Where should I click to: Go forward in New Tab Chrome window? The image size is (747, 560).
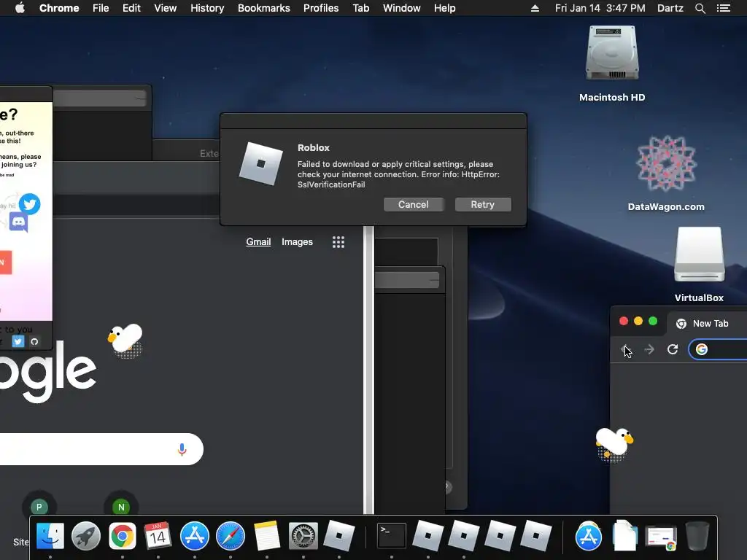pyautogui.click(x=649, y=349)
